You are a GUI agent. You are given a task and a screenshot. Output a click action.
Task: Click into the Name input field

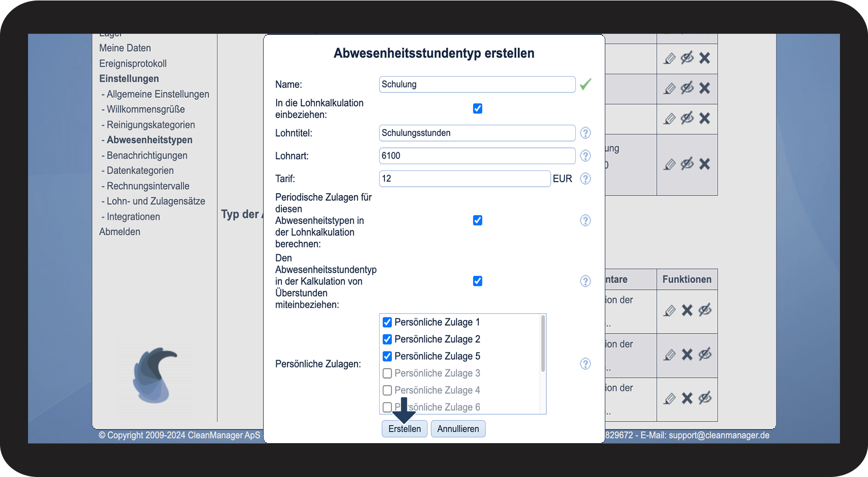click(477, 84)
